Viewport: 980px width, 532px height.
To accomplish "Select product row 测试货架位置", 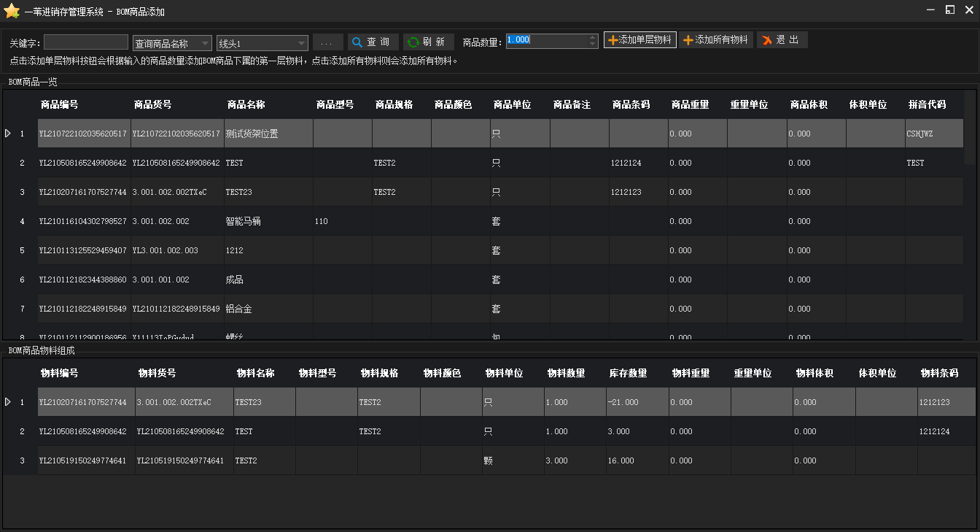I will (x=483, y=134).
